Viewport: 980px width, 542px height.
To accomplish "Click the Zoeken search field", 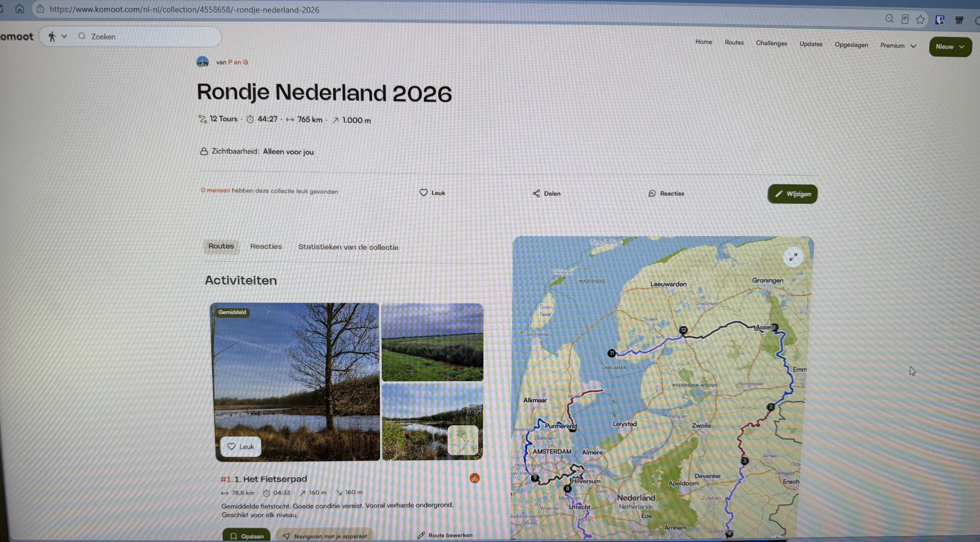I will pos(130,37).
